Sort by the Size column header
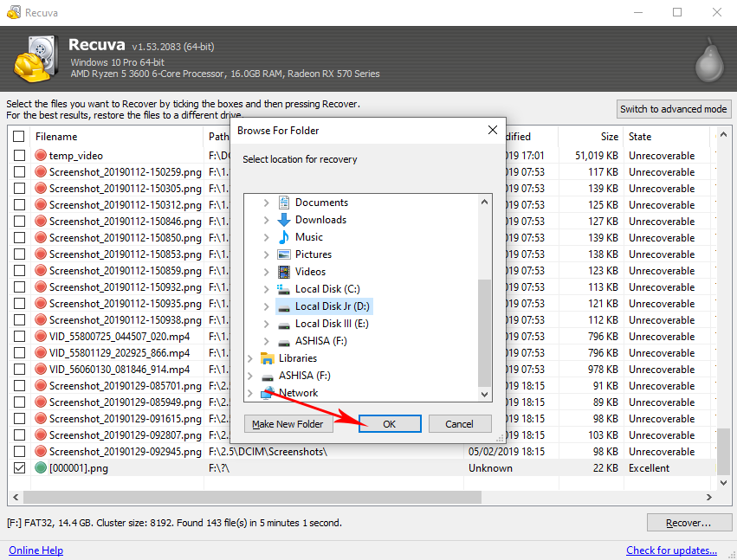Image resolution: width=737 pixels, height=560 pixels. pyautogui.click(x=591, y=136)
